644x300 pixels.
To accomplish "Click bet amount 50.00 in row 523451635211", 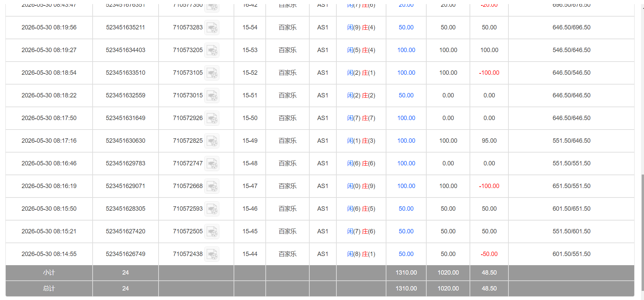I will (x=406, y=27).
